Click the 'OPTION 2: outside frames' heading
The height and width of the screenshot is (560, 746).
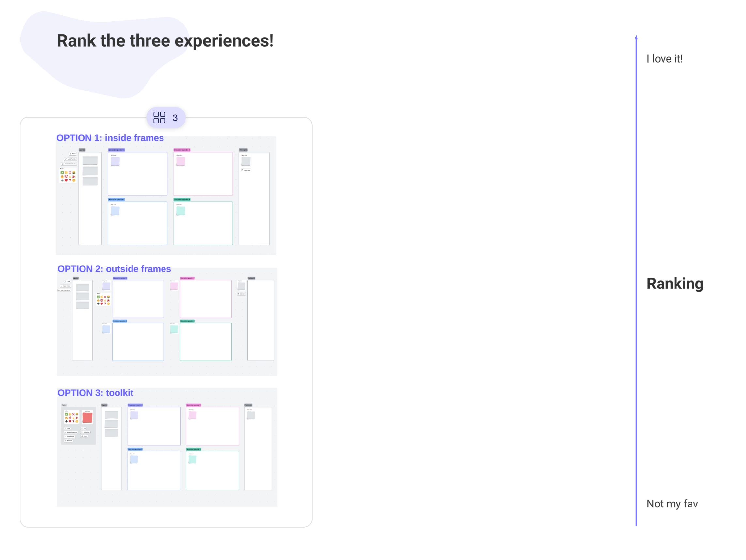[x=114, y=269]
